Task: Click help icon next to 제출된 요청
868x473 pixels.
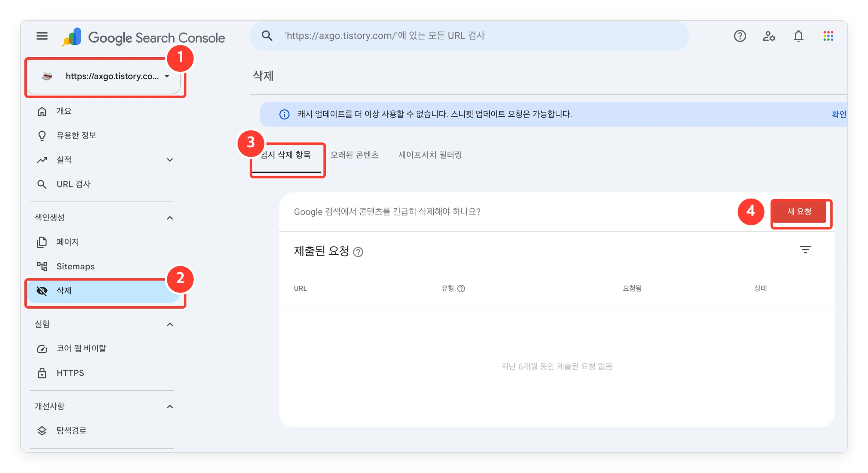Action: [x=358, y=252]
